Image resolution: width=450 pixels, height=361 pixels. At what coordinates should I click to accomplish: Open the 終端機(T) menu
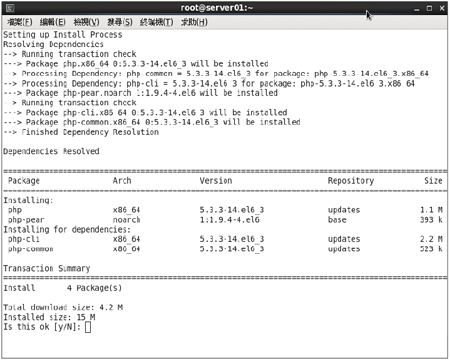point(157,22)
